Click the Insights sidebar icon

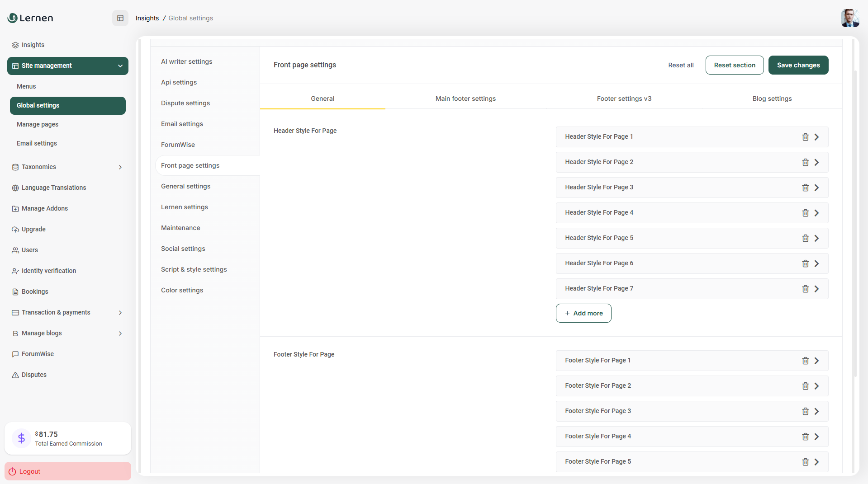coord(15,45)
